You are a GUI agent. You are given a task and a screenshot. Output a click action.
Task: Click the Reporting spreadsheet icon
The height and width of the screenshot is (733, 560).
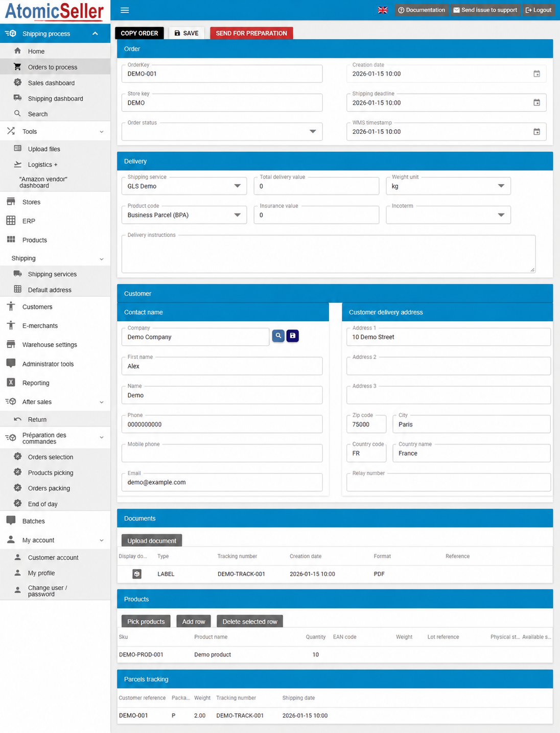coord(11,383)
